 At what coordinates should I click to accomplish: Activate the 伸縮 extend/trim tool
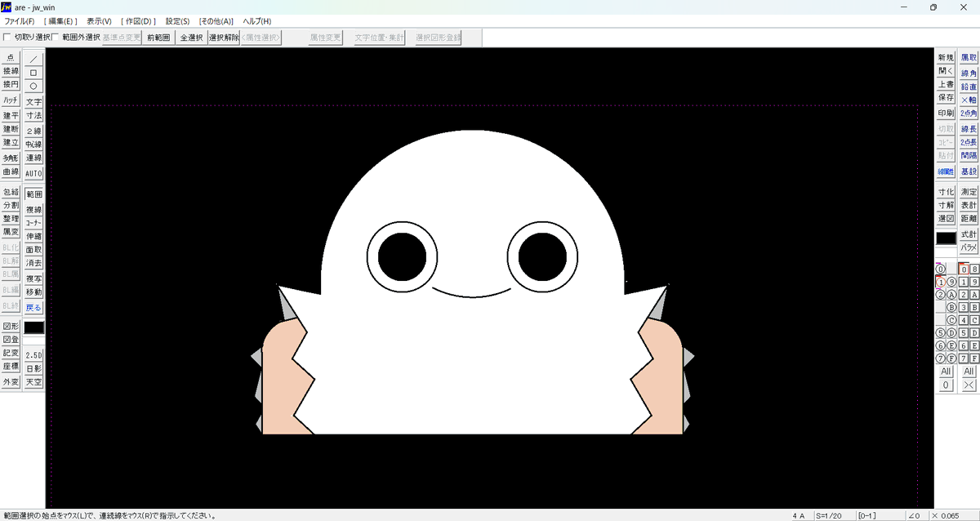33,236
